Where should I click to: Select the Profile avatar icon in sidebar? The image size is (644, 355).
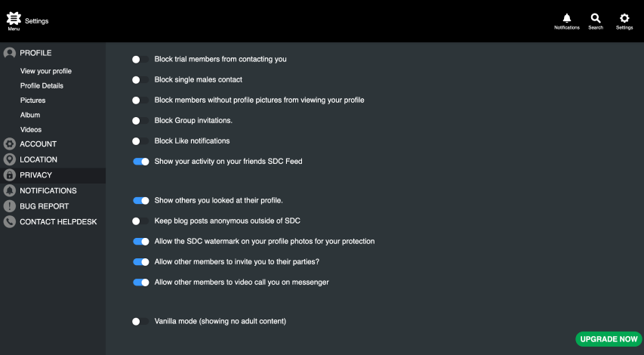(x=10, y=53)
